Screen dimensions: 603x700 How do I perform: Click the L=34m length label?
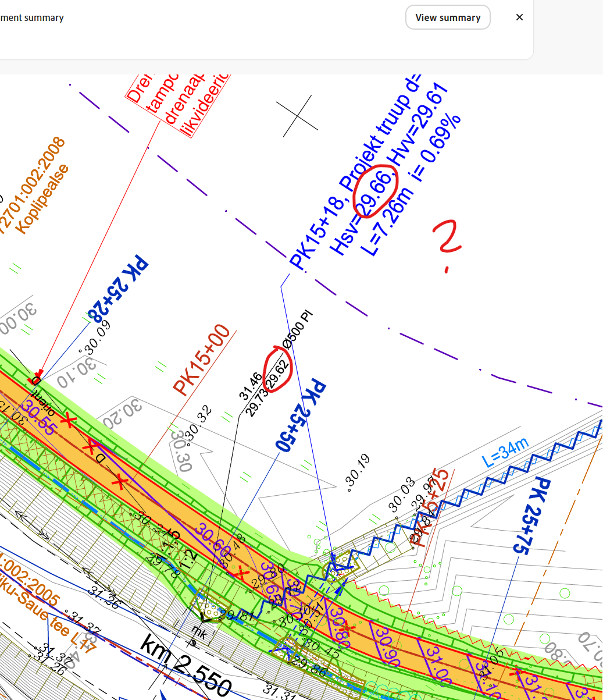(x=506, y=452)
